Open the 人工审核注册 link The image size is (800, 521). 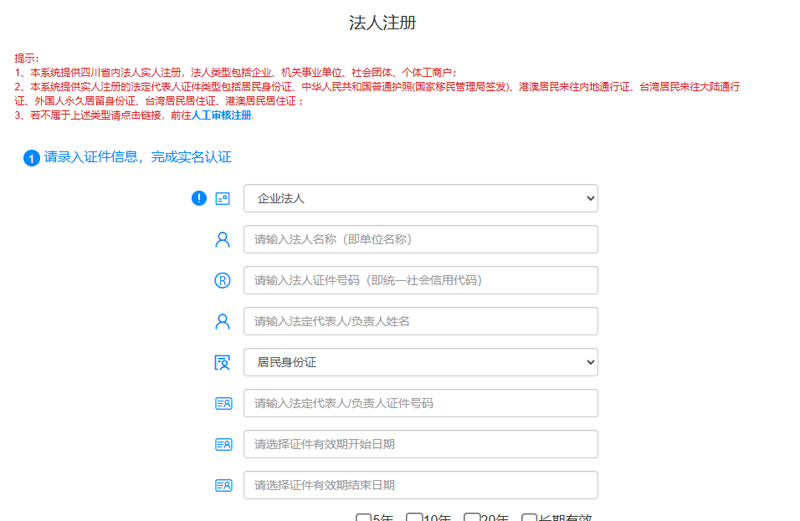222,116
